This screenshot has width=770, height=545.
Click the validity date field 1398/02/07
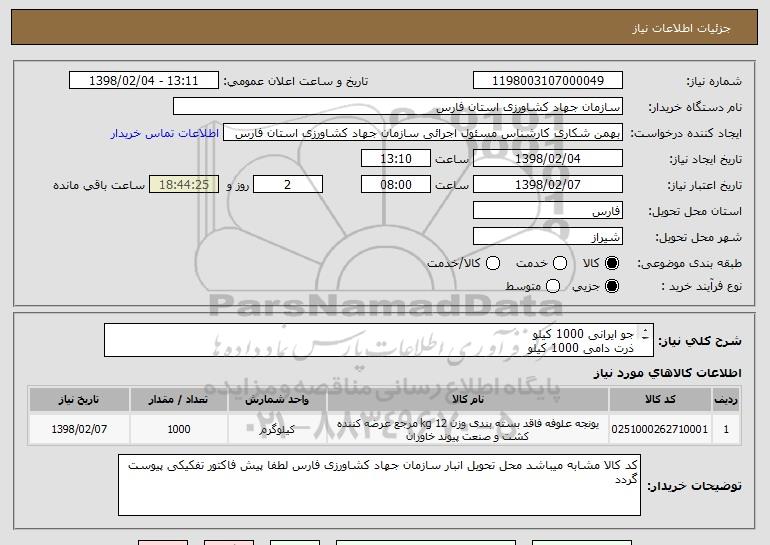pyautogui.click(x=548, y=185)
